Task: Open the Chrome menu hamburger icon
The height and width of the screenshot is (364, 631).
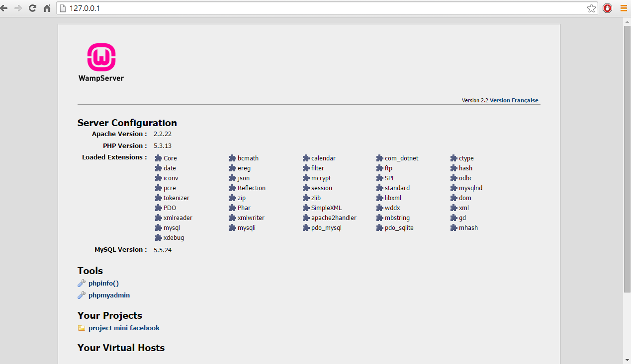Action: click(x=624, y=8)
